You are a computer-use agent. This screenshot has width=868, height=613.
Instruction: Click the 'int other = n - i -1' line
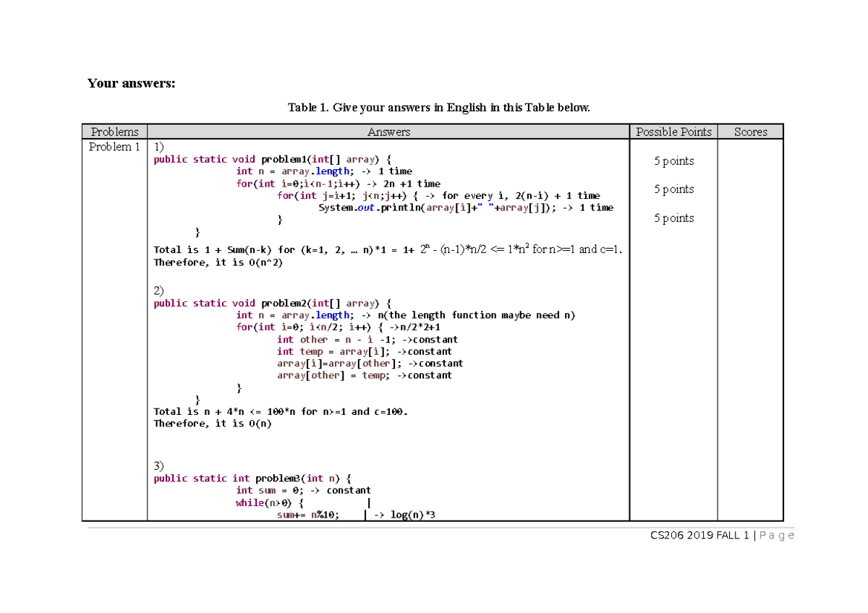367,340
